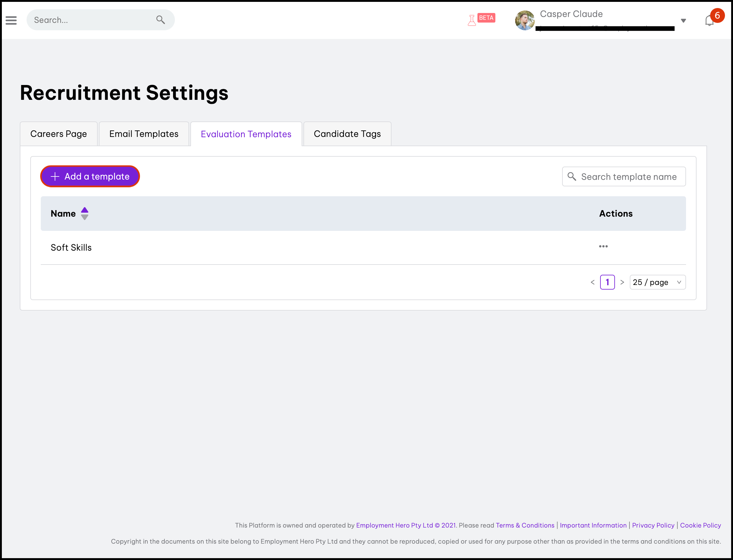This screenshot has height=560, width=733.
Task: Sort the Name column descending via down arrow
Action: pos(85,218)
